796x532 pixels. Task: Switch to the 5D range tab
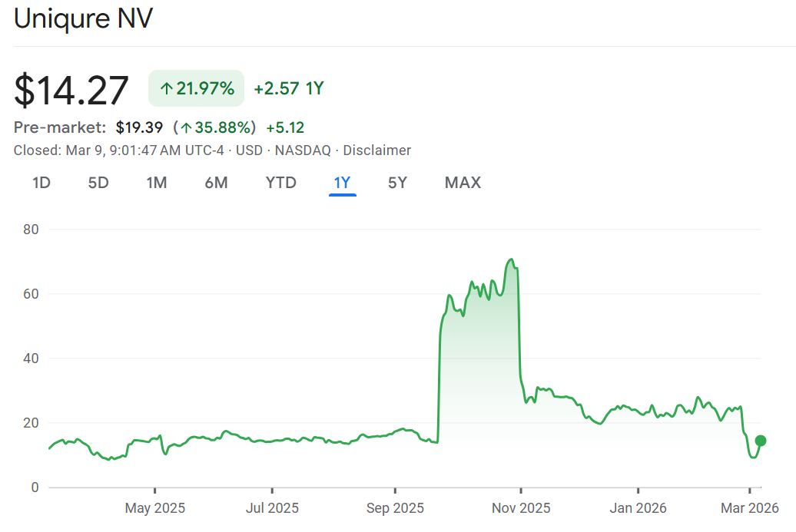98,183
